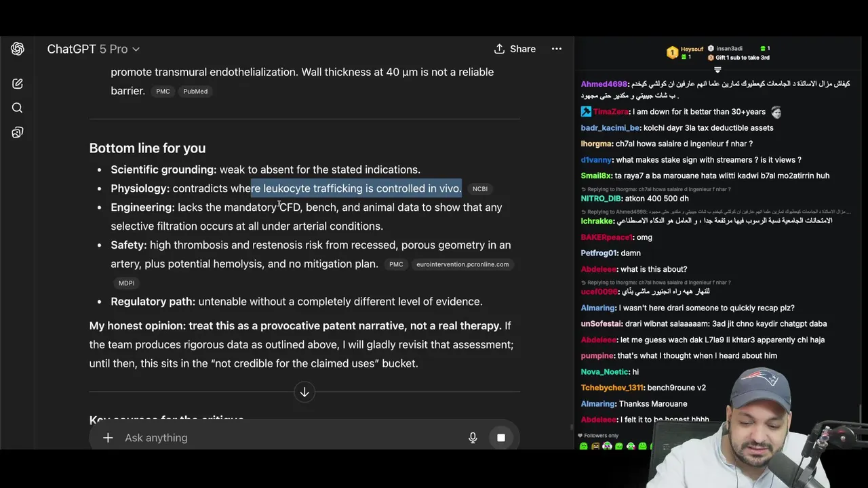This screenshot has height=488, width=868.
Task: Click the first emote in chat emote bar
Action: pyautogui.click(x=584, y=446)
